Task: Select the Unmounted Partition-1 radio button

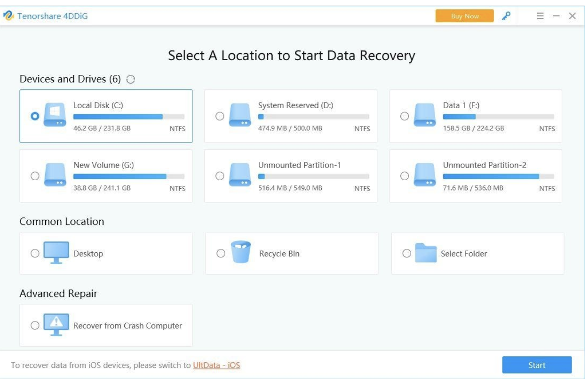Action: click(x=219, y=176)
